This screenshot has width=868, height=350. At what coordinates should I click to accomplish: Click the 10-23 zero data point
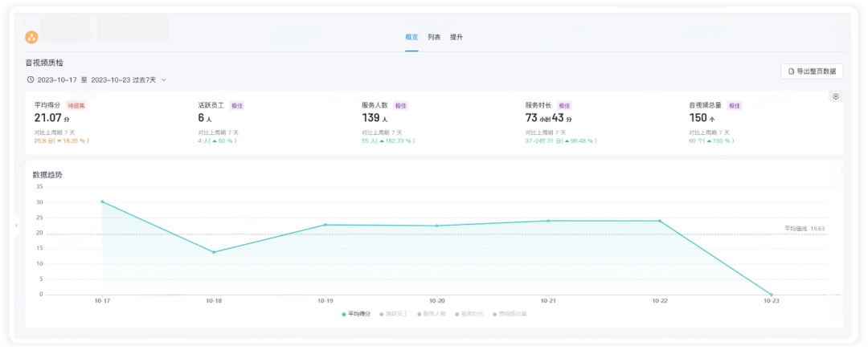[x=771, y=295]
